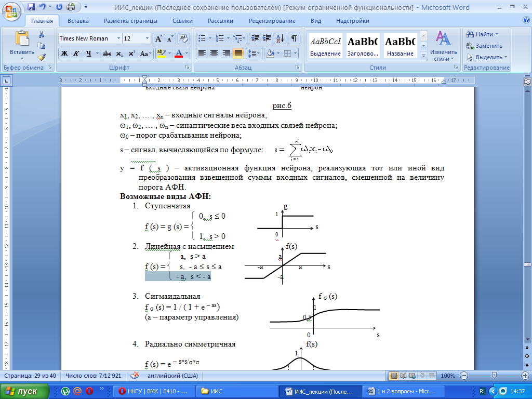Expand the bullets list dropdown arrow

(210, 38)
